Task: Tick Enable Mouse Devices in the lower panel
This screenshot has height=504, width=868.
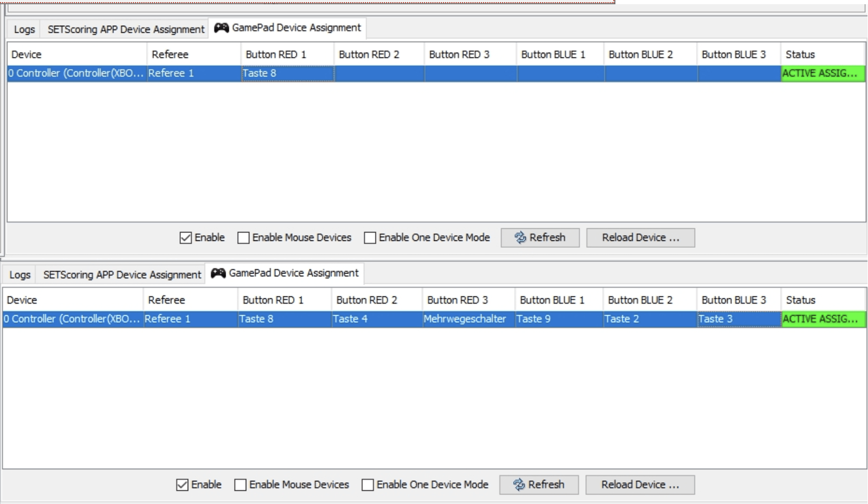Action: coord(240,484)
